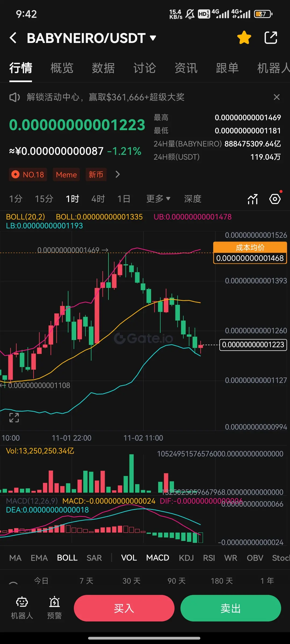Enable the MA indicator
Image resolution: width=290 pixels, height=644 pixels.
(x=15, y=558)
